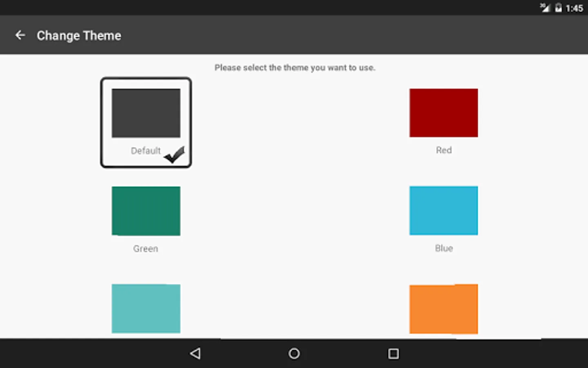This screenshot has width=588, height=368.
Task: Pick the Green theme swatch
Action: pyautogui.click(x=146, y=211)
